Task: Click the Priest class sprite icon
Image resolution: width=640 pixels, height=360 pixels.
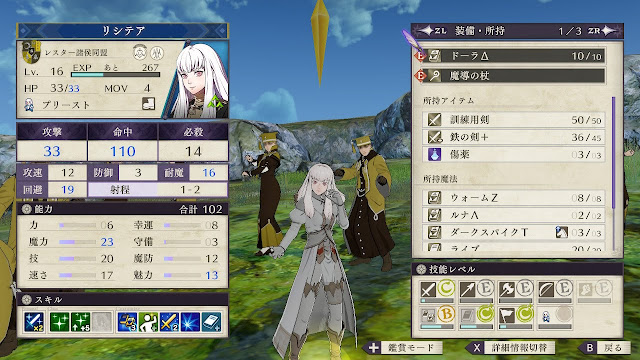Action: pos(29,104)
